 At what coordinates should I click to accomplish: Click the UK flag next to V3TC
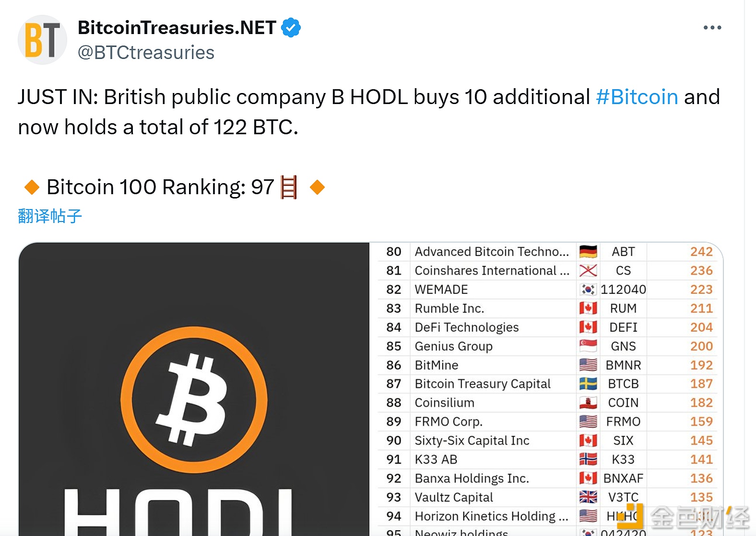click(588, 497)
